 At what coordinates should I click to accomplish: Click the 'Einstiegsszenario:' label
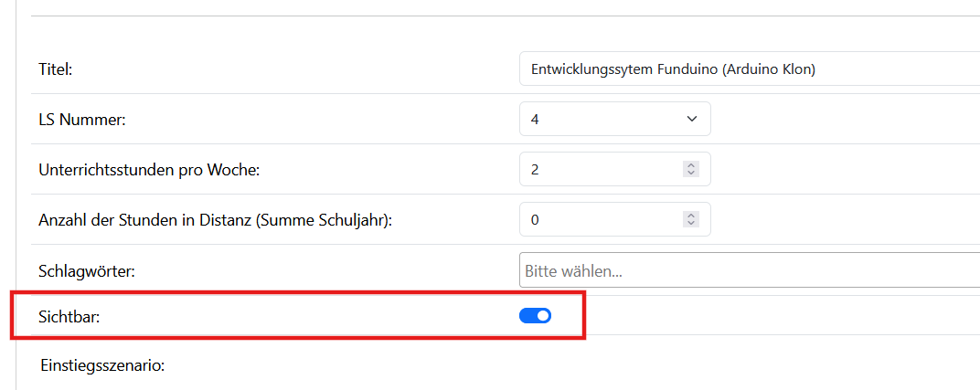click(x=102, y=366)
